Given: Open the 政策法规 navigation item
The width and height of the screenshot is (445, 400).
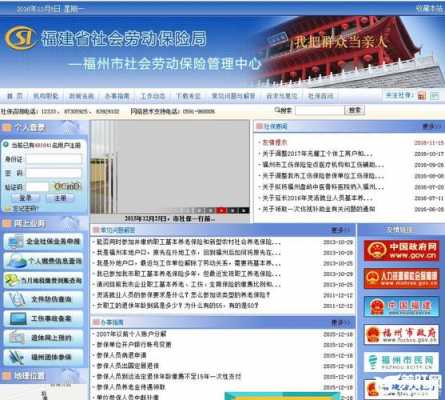Looking at the screenshot, I should coord(81,96).
